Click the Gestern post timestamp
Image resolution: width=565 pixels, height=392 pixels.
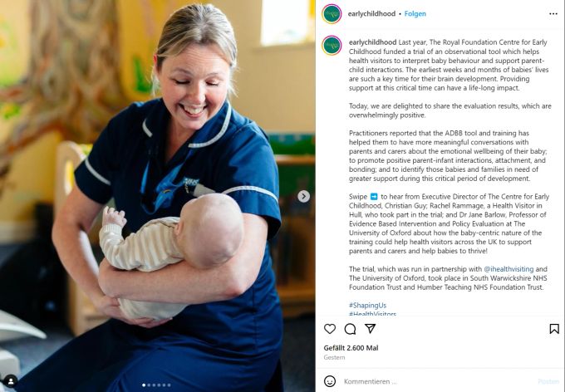(x=334, y=357)
